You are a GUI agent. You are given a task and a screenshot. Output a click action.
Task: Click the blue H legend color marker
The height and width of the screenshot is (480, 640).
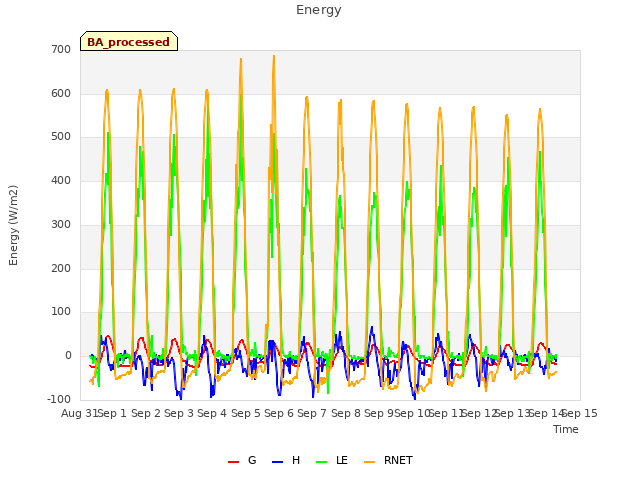(x=277, y=462)
